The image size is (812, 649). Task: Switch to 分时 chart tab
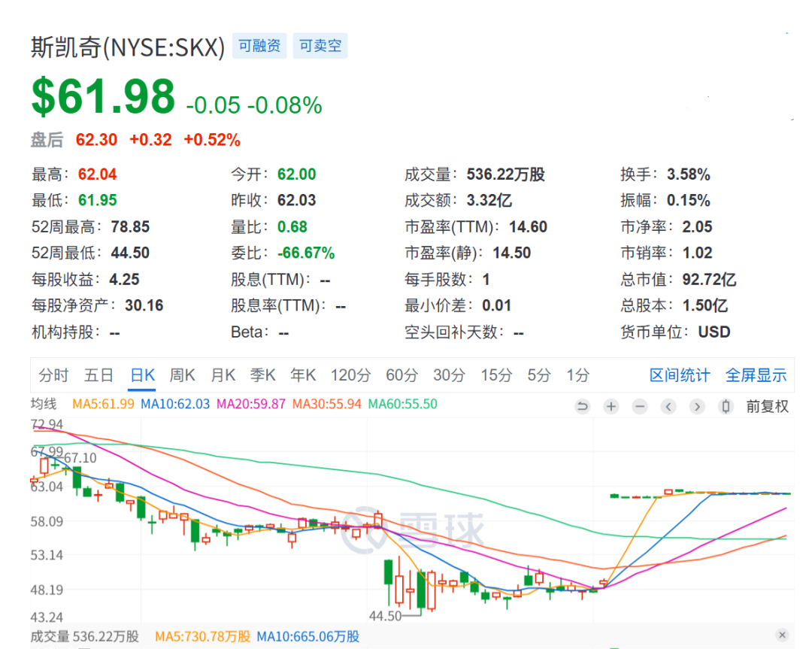coord(53,375)
